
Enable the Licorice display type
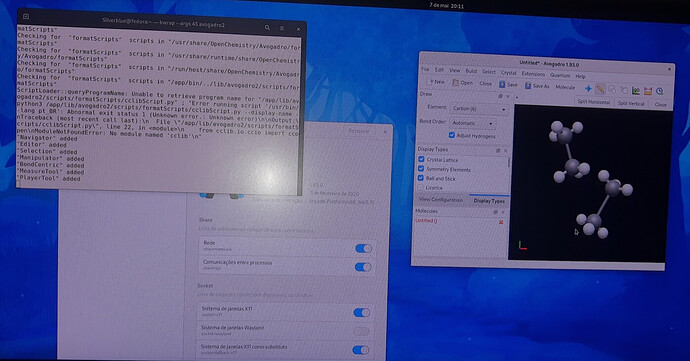coord(421,188)
